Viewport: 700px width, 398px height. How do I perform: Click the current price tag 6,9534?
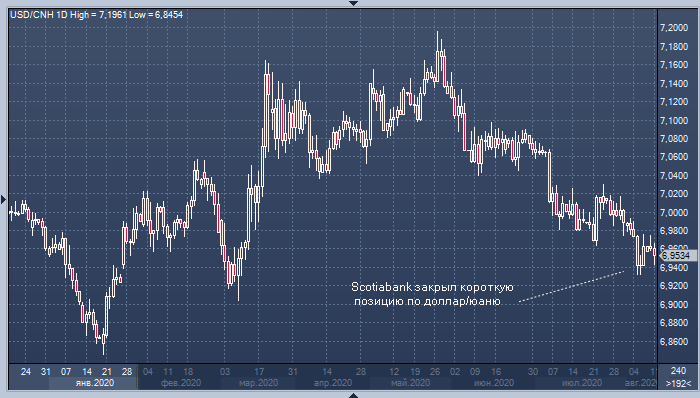click(677, 256)
